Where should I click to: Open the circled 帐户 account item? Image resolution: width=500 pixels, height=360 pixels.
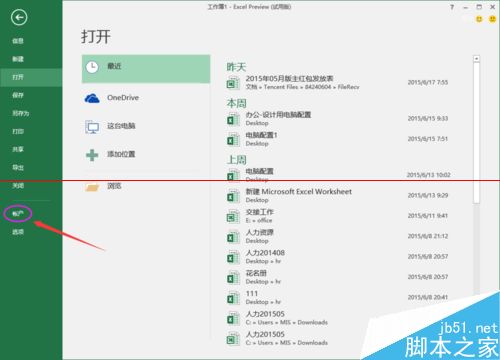(x=18, y=214)
